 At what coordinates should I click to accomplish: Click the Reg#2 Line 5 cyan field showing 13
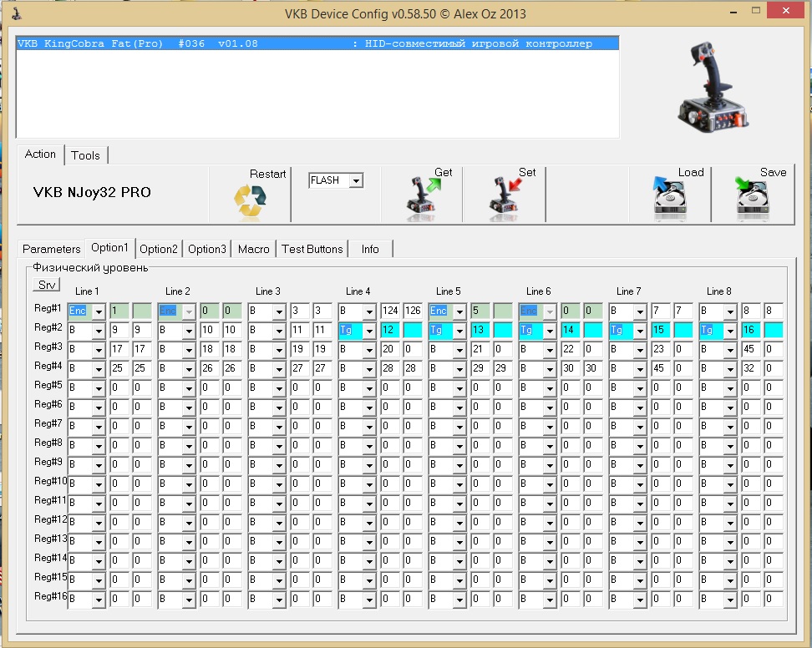480,330
